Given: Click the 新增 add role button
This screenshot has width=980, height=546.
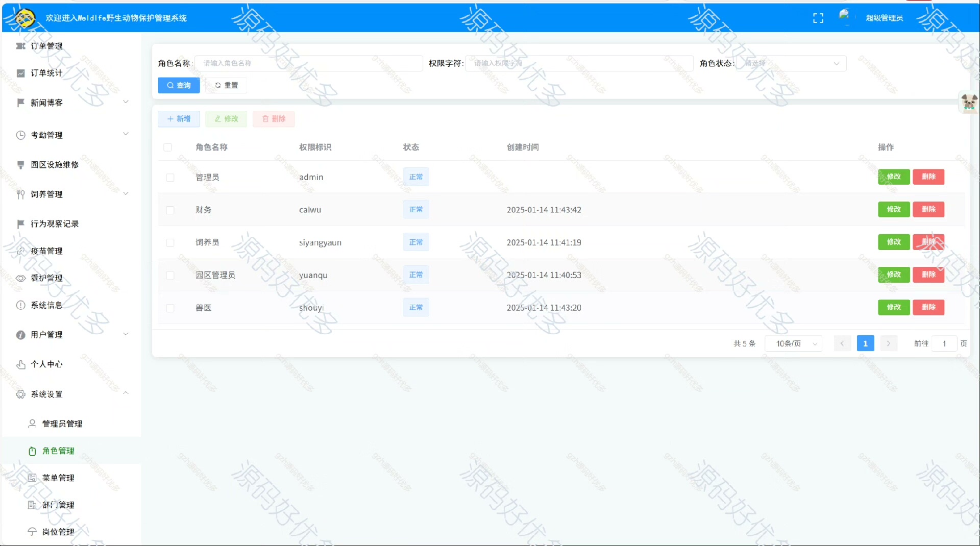Looking at the screenshot, I should click(179, 119).
